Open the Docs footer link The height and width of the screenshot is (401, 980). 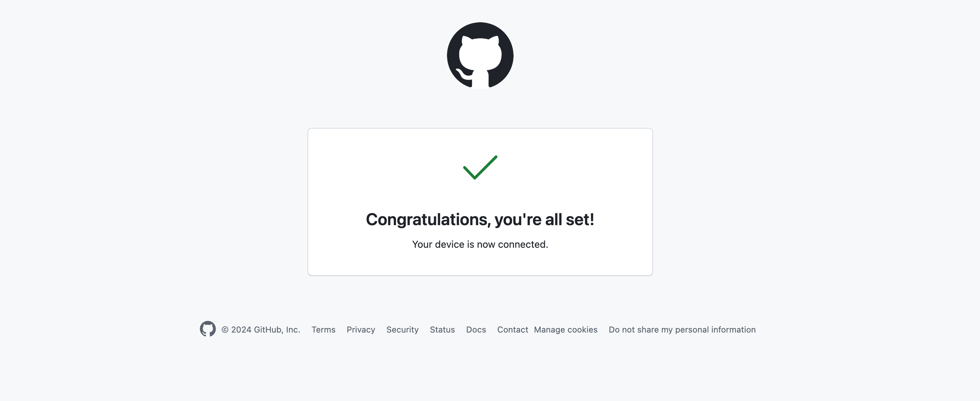tap(476, 330)
